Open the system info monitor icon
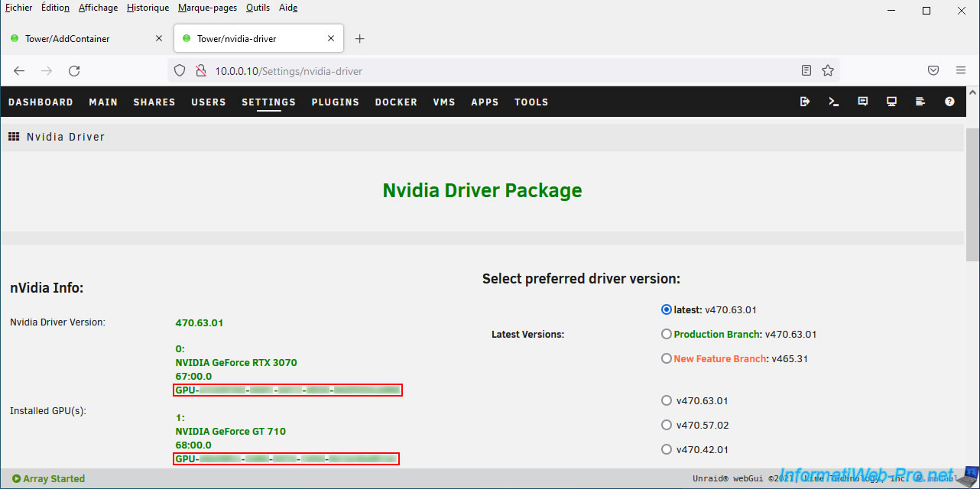This screenshot has width=980, height=489. (x=891, y=102)
